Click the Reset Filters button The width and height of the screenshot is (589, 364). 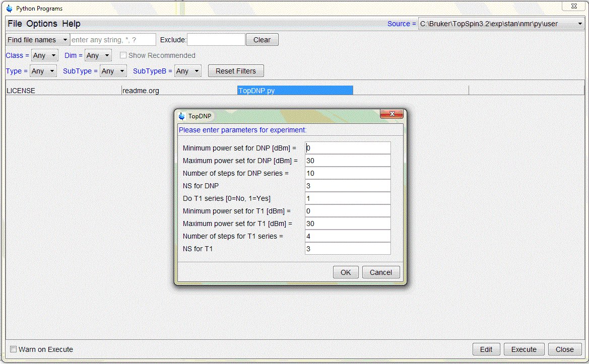tap(235, 71)
